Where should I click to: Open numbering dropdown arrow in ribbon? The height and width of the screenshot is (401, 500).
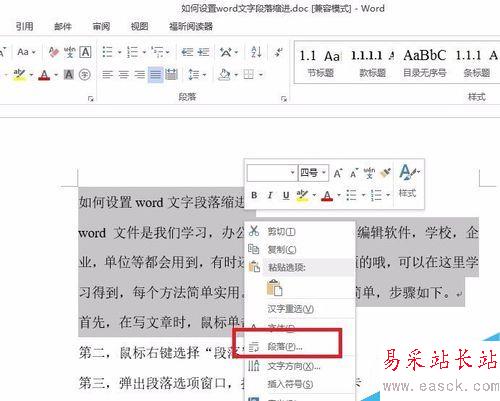144,52
